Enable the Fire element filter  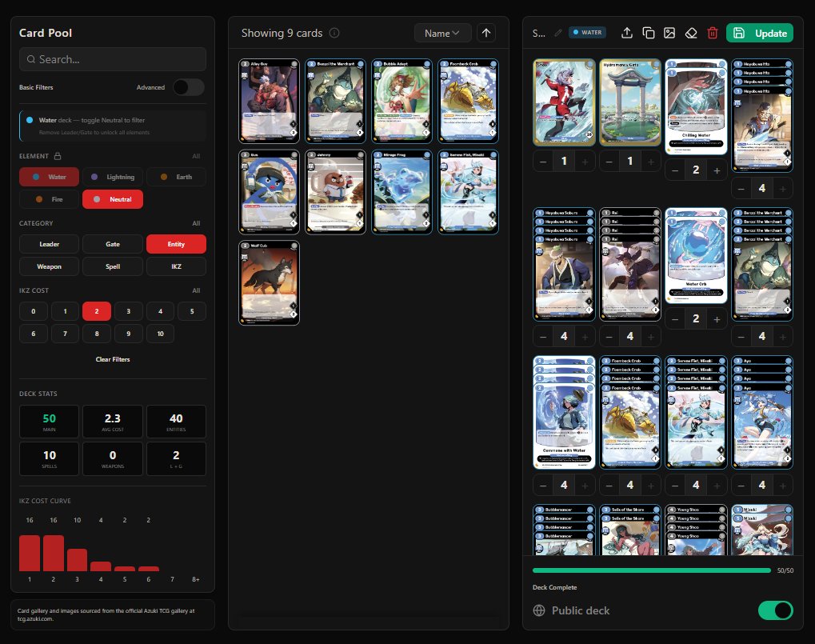50,199
